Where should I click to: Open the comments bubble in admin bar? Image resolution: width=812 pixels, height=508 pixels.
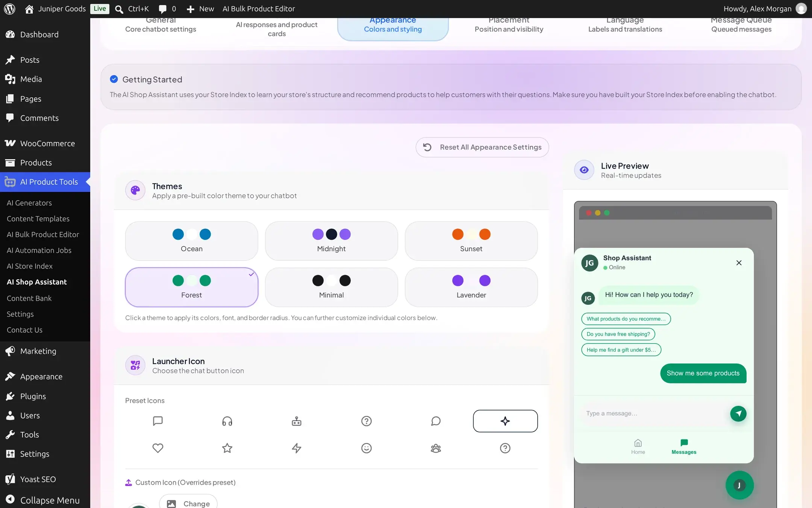tap(167, 9)
